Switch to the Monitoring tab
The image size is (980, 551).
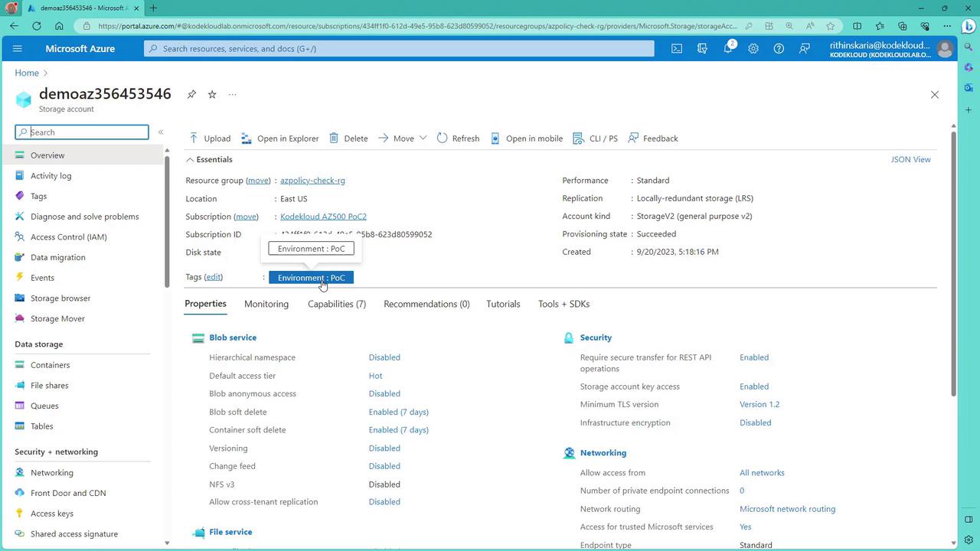point(266,305)
